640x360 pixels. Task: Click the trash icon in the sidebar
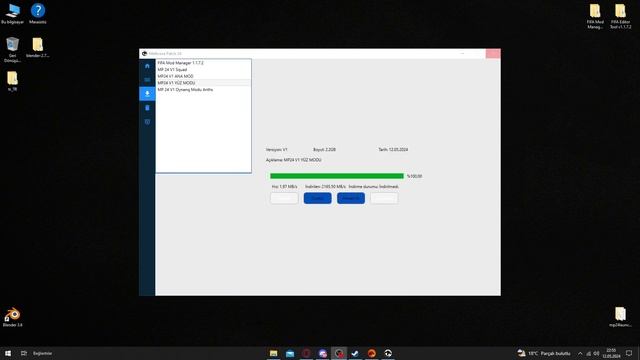(147, 108)
